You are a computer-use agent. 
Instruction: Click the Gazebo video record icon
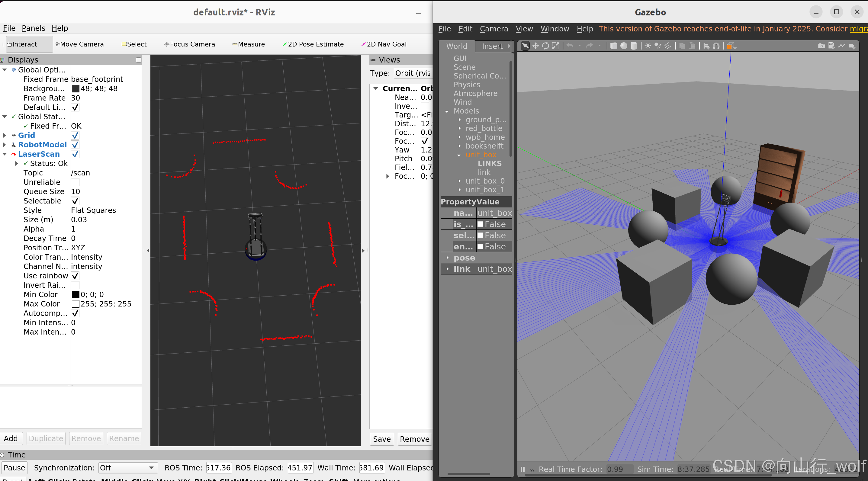852,46
